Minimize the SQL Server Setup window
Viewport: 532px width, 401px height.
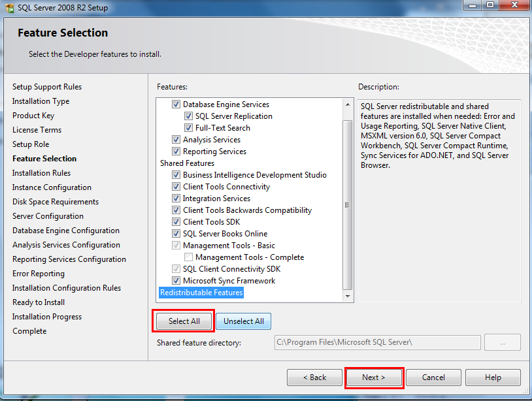click(x=473, y=5)
